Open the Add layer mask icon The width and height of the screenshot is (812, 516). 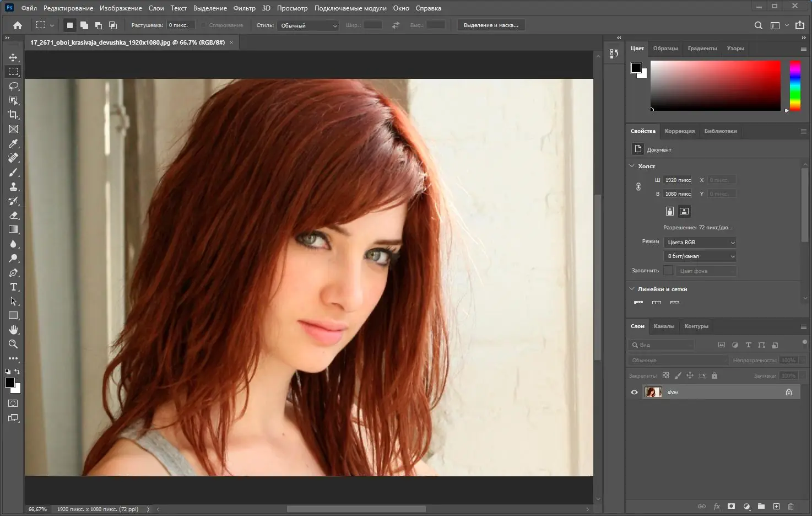click(732, 506)
